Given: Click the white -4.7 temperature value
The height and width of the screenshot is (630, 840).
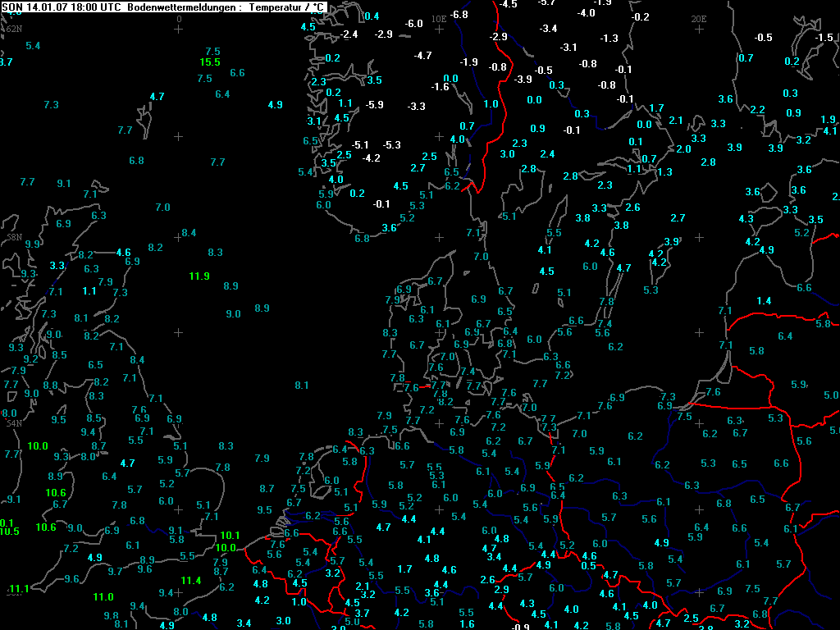Looking at the screenshot, I should [423, 56].
